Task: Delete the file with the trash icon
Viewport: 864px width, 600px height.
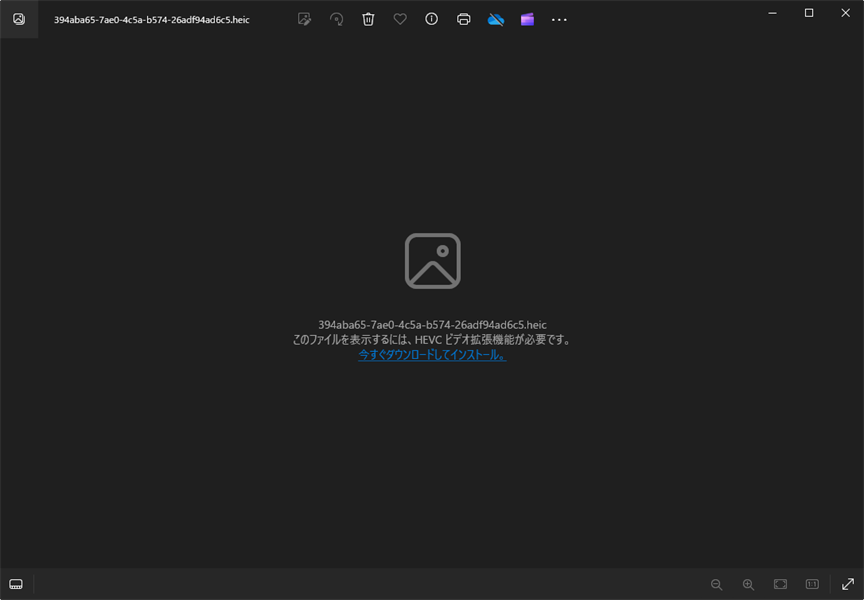Action: click(x=368, y=19)
